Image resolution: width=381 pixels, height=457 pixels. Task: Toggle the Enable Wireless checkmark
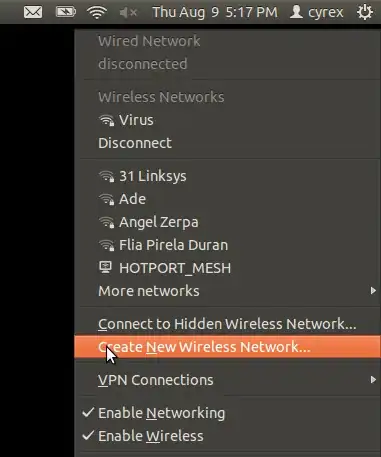pyautogui.click(x=88, y=435)
